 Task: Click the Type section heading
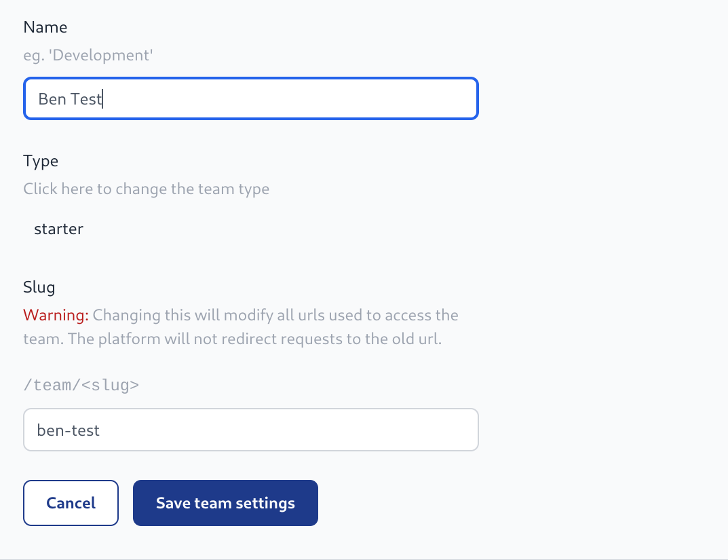[x=40, y=161]
